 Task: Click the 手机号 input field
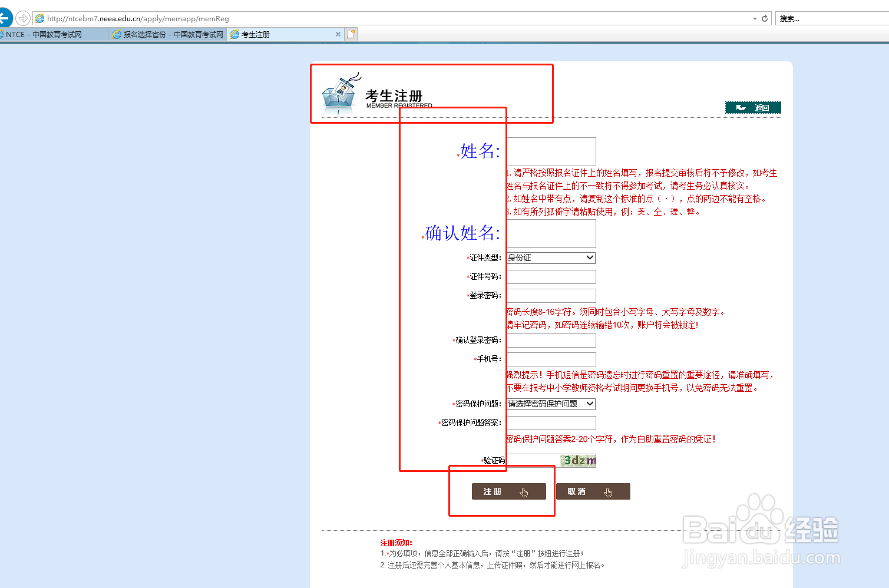point(551,359)
